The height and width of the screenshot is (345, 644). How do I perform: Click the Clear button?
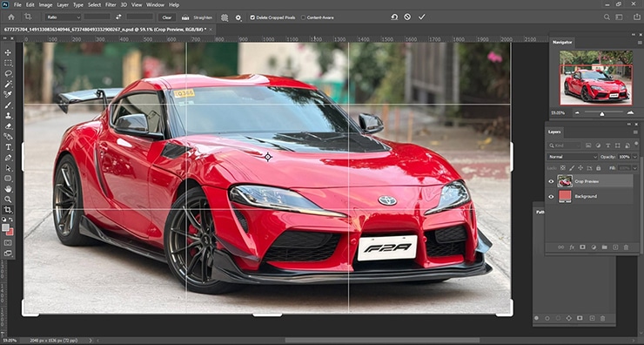pyautogui.click(x=167, y=17)
